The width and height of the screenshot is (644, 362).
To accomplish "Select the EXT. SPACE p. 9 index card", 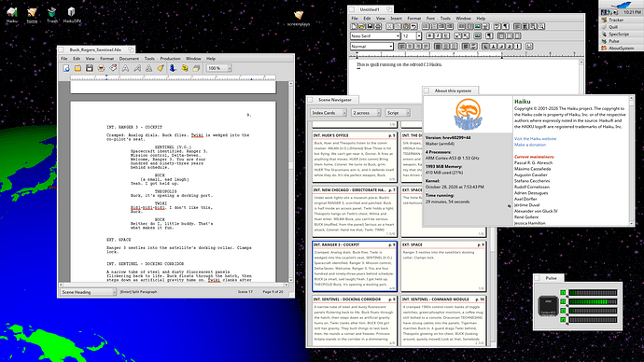I will (x=443, y=267).
